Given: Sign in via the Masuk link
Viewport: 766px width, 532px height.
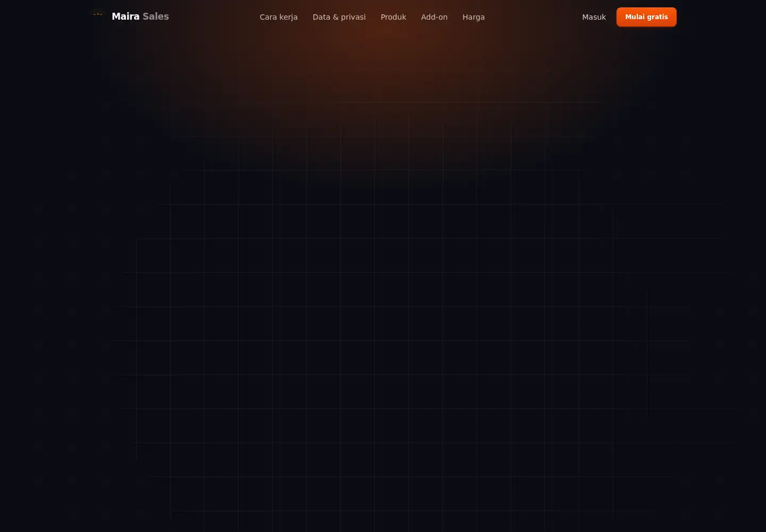Looking at the screenshot, I should click(x=594, y=17).
